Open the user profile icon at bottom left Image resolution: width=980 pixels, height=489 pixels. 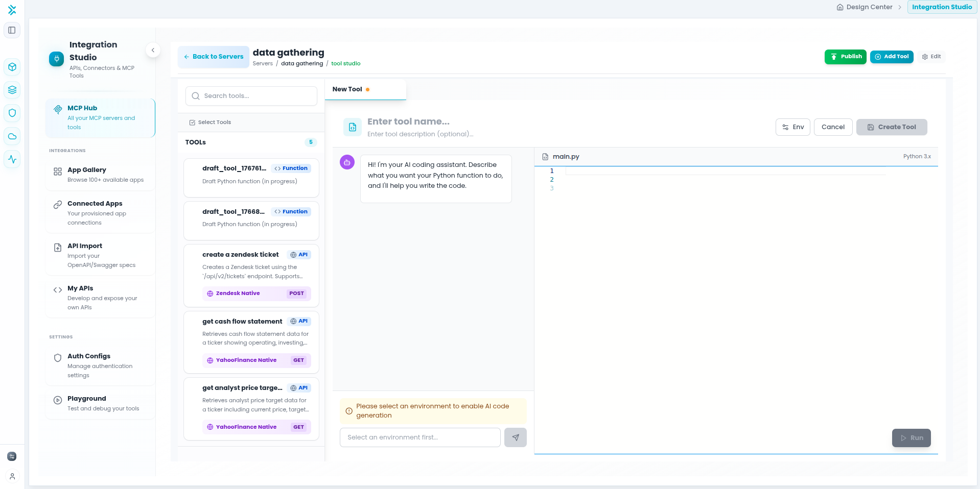click(12, 476)
